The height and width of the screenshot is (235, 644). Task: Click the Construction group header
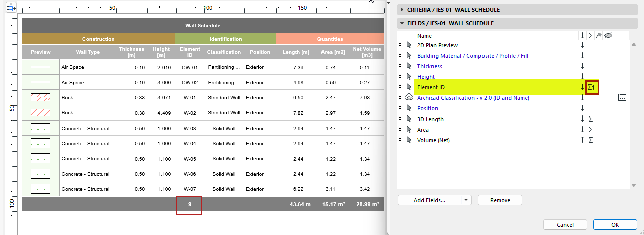(98, 39)
